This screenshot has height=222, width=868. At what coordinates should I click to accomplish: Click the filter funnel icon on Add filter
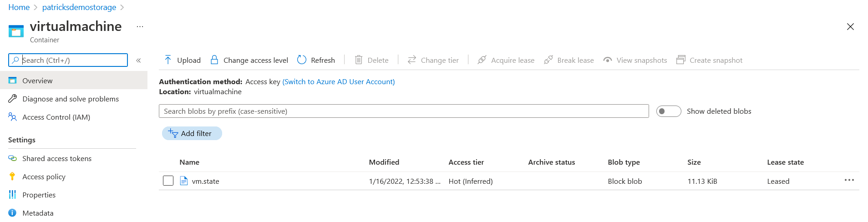[x=173, y=133]
